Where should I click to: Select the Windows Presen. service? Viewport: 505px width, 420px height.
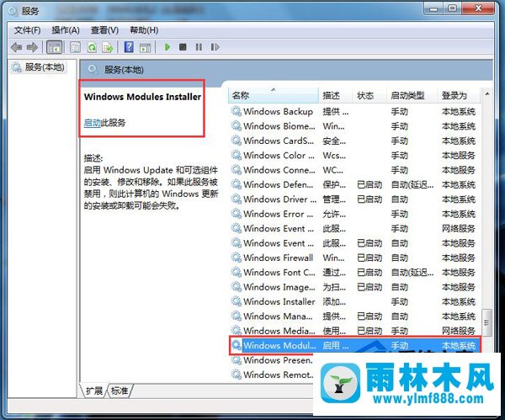(272, 360)
